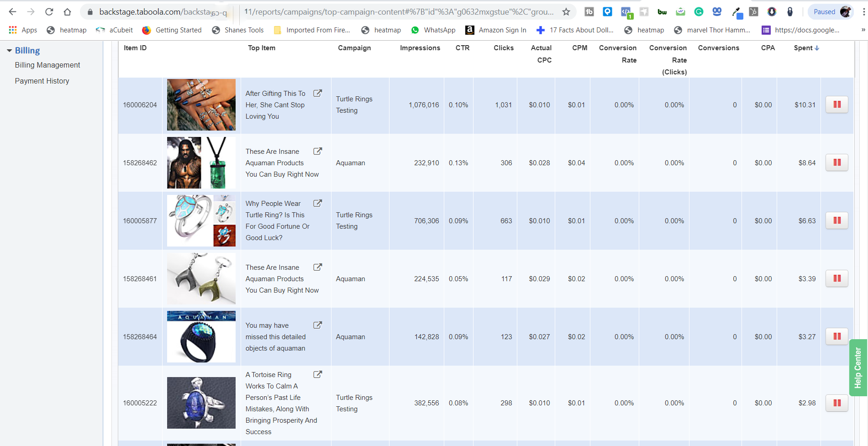
Task: Pause item 158268462 with its red pause button
Action: pos(837,163)
